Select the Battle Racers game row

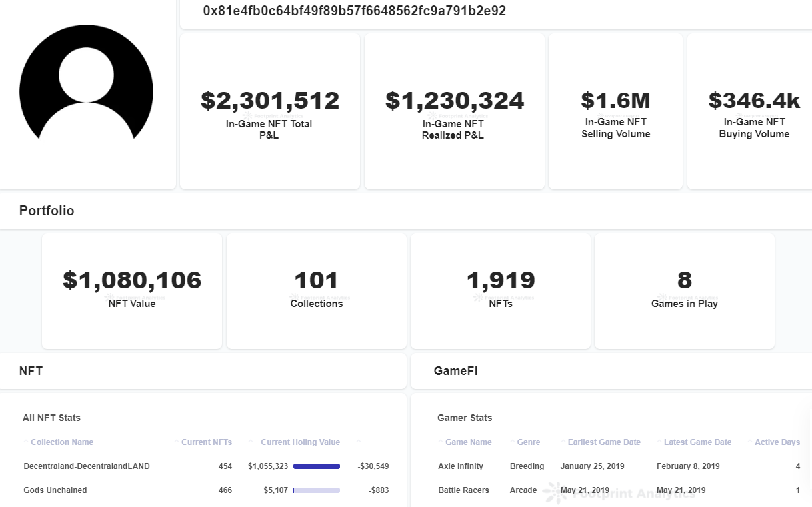coord(463,490)
